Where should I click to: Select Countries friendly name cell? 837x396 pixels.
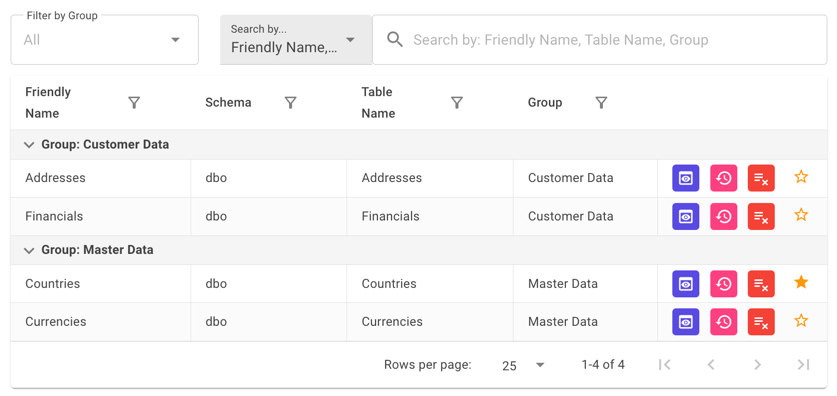pyautogui.click(x=101, y=284)
